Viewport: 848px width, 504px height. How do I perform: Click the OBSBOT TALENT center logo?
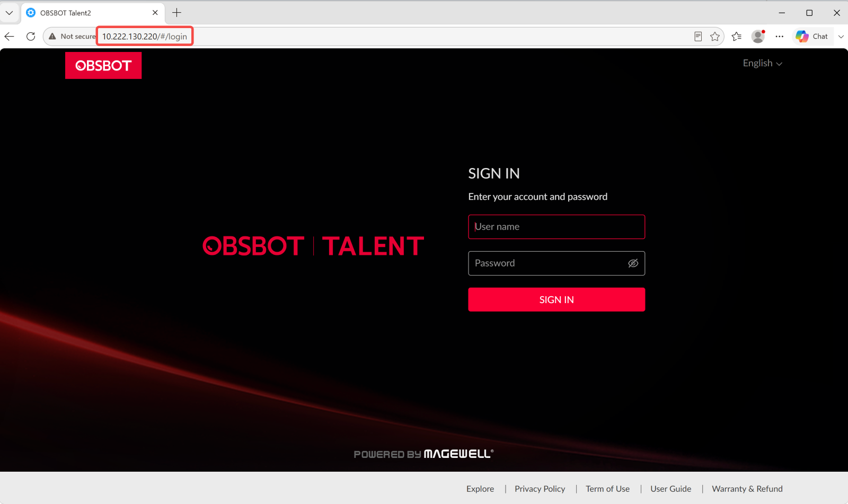[313, 246]
